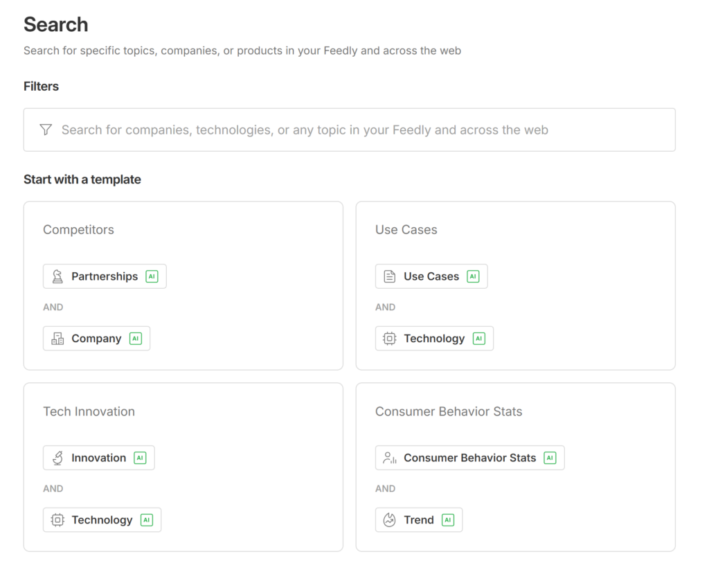Click the AI badge on Consumer Behavior Stats chip
The width and height of the screenshot is (709, 588).
point(550,458)
